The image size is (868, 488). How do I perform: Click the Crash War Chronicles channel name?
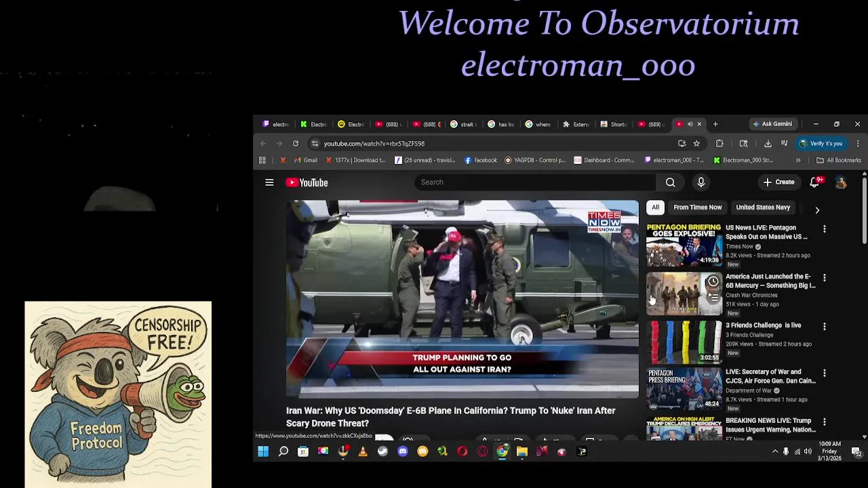pyautogui.click(x=751, y=296)
